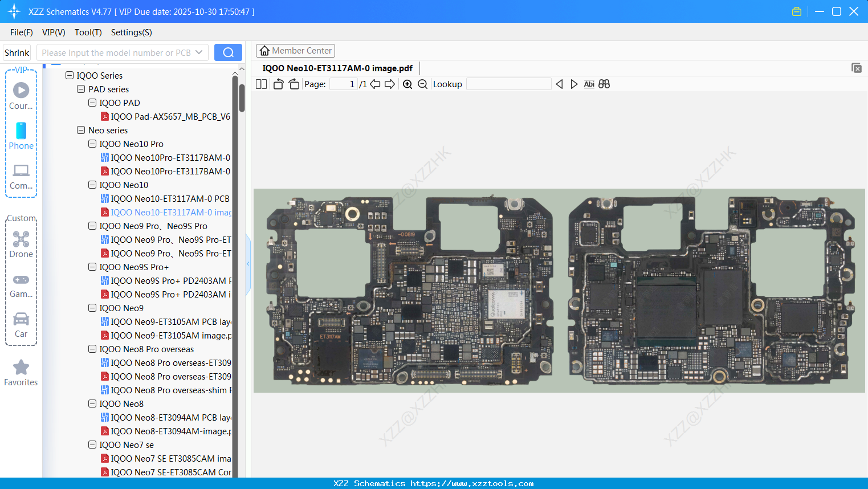Image resolution: width=868 pixels, height=489 pixels.
Task: Collapse the PAD series node
Action: point(81,89)
